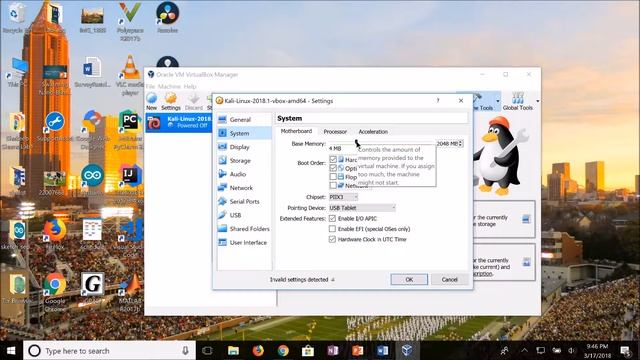Select the Recycle Bin desktop icon

point(16,18)
